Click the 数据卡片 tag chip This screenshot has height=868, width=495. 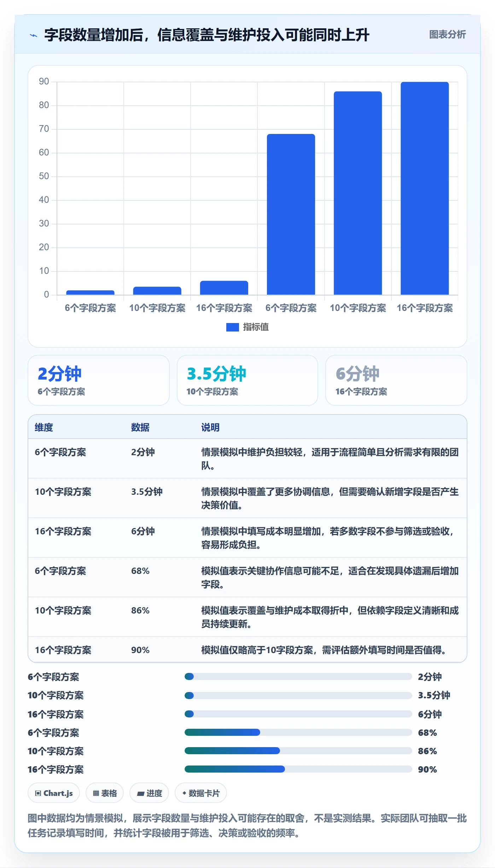click(201, 793)
